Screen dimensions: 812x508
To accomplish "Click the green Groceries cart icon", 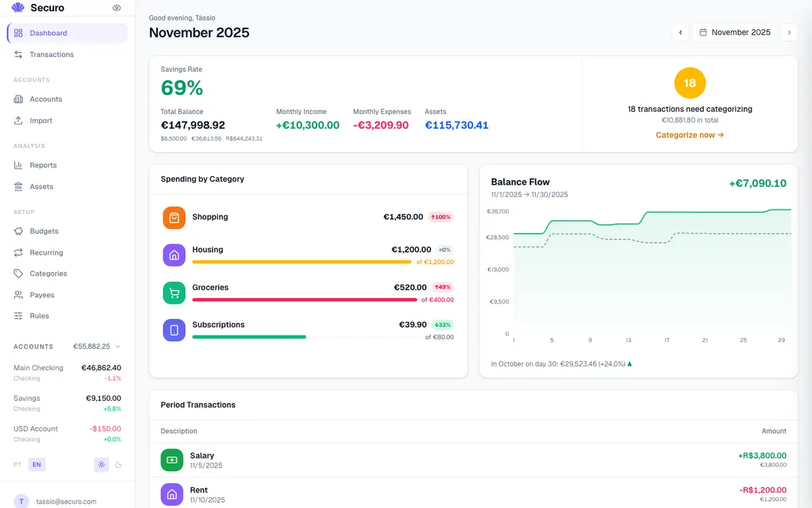I will pos(174,293).
